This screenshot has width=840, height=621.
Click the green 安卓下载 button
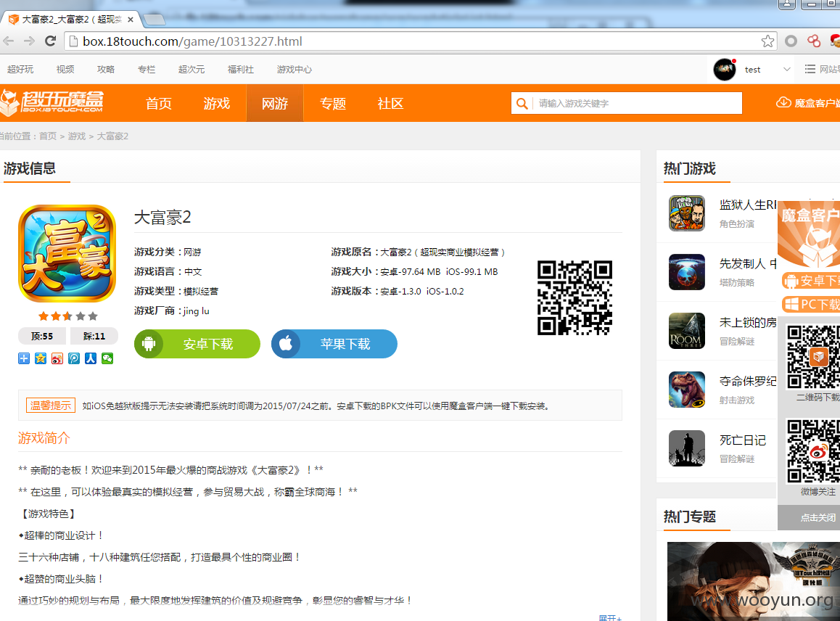[197, 344]
